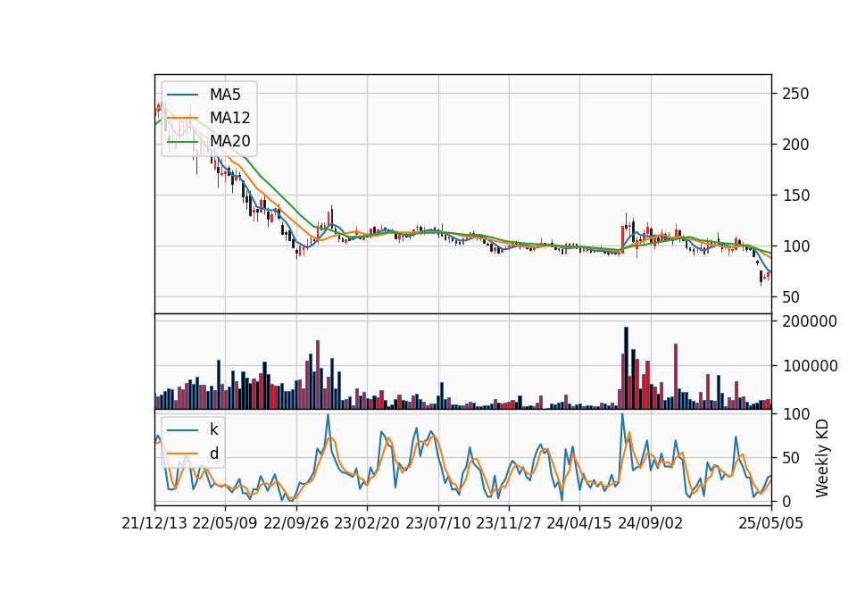Click the MA5 legend label

[225, 95]
